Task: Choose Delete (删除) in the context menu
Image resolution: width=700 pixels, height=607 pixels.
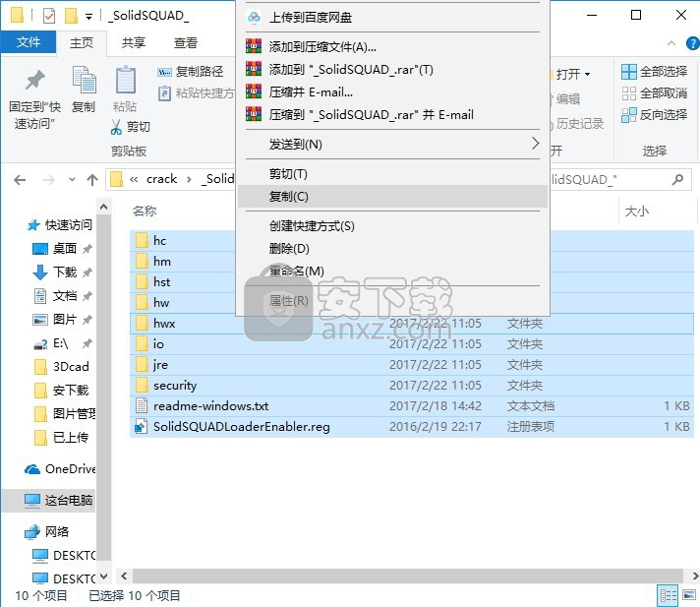Action: pyautogui.click(x=392, y=248)
